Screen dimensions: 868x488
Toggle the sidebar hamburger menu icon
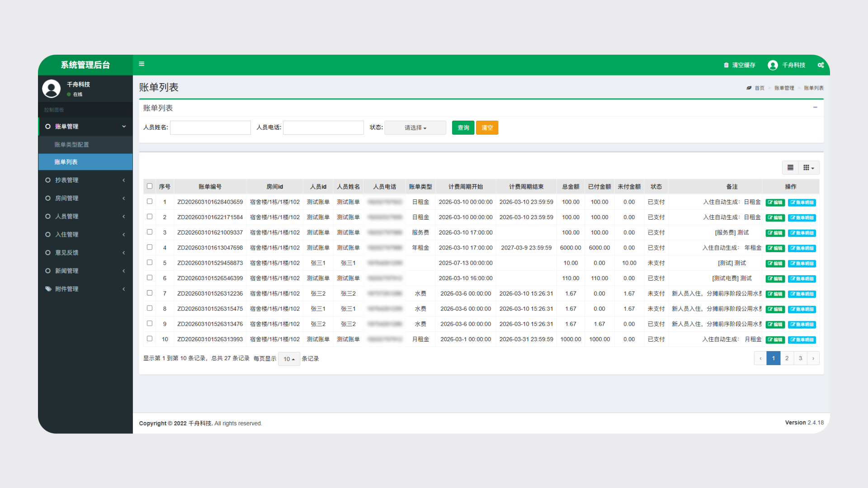[142, 64]
